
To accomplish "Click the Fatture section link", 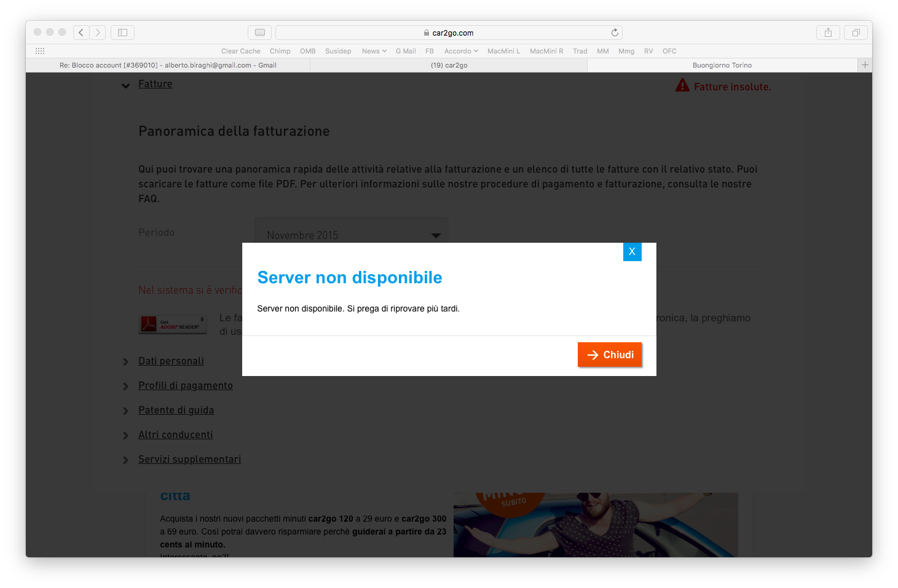I will pos(155,84).
